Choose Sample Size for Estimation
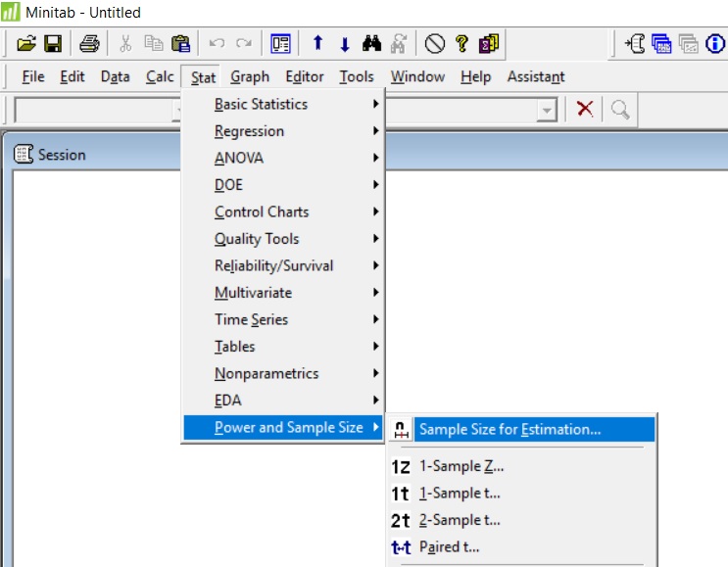The image size is (728, 567). point(522,429)
